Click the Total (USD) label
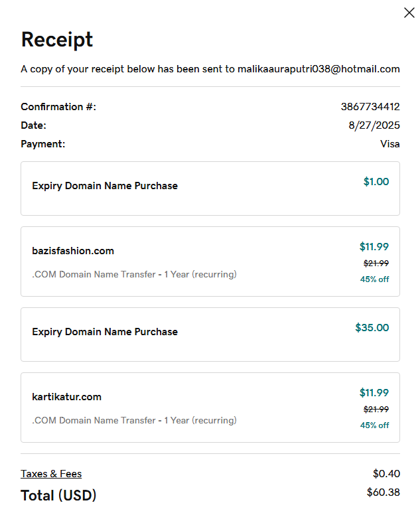The image size is (420, 527). 58,495
